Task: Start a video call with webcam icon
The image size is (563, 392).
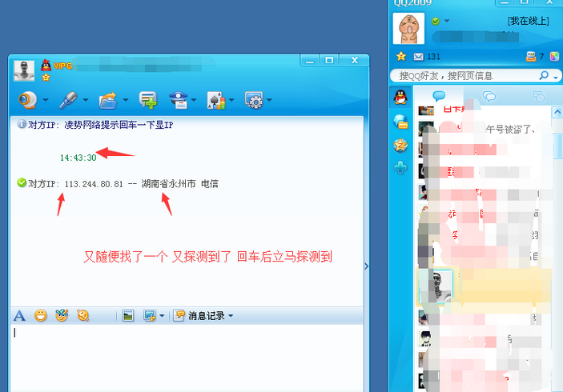Action: point(28,100)
